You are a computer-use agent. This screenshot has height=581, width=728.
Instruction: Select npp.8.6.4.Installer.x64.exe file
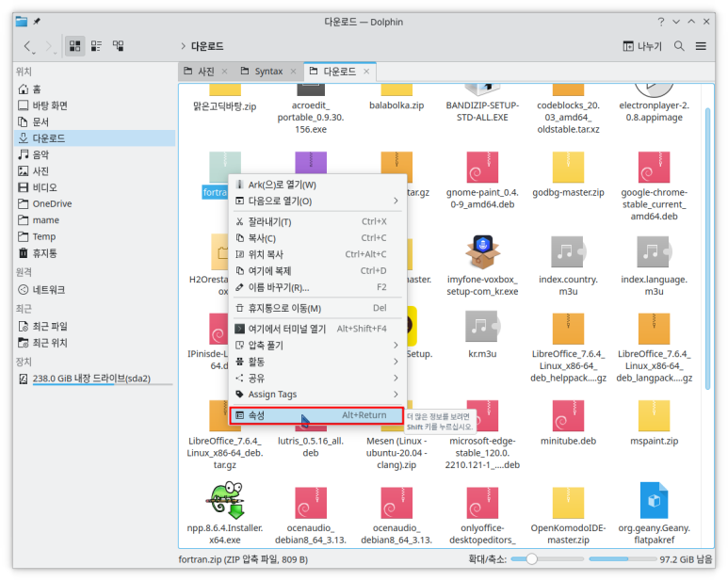(225, 513)
